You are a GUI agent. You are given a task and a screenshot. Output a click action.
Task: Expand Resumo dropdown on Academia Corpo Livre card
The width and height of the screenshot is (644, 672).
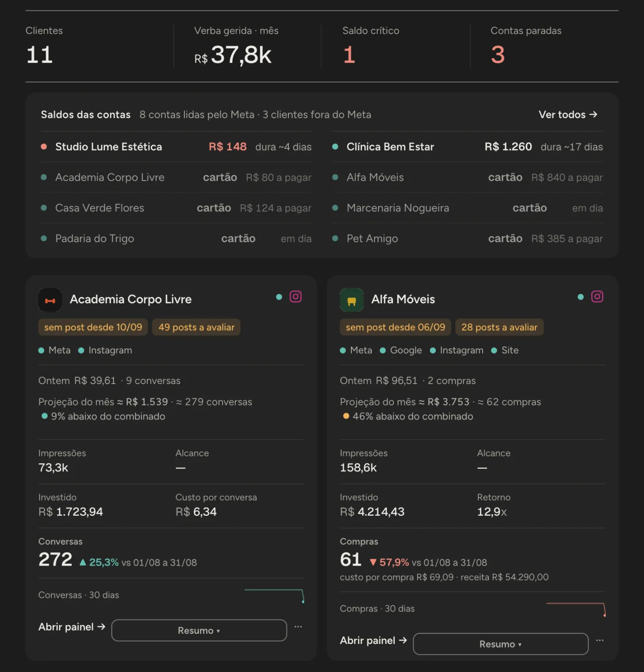point(199,630)
